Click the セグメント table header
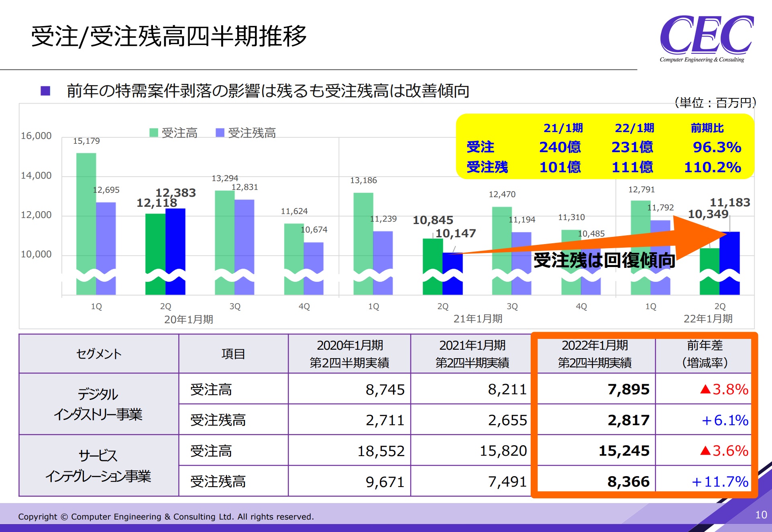This screenshot has height=532, width=772. 99,354
